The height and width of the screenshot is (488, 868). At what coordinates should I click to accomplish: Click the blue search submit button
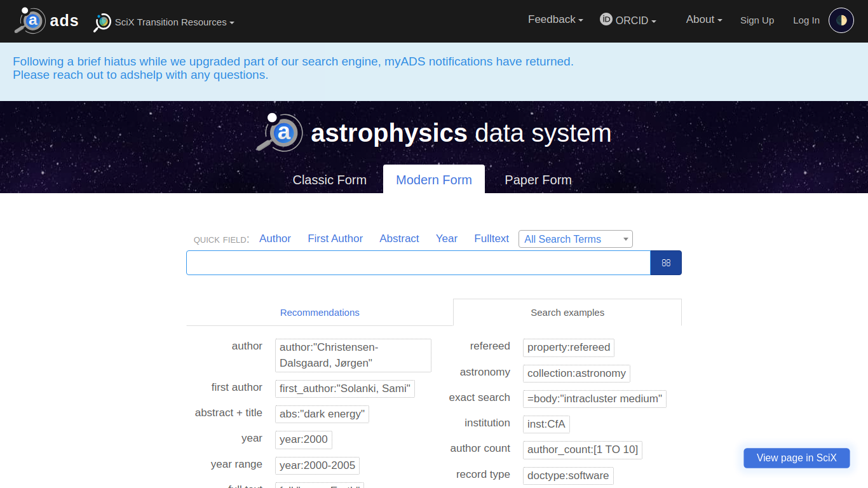666,263
